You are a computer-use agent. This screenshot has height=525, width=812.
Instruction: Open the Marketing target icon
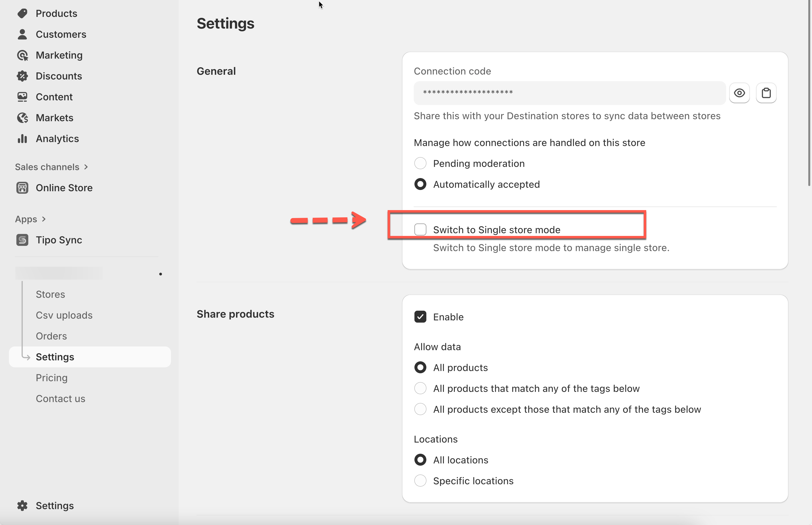pyautogui.click(x=23, y=55)
